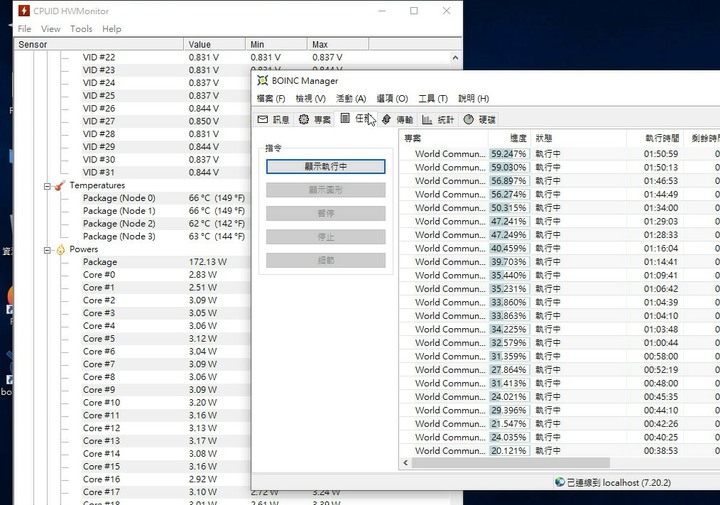Click the 顯示執行中 button
The height and width of the screenshot is (505, 720).
click(326, 166)
